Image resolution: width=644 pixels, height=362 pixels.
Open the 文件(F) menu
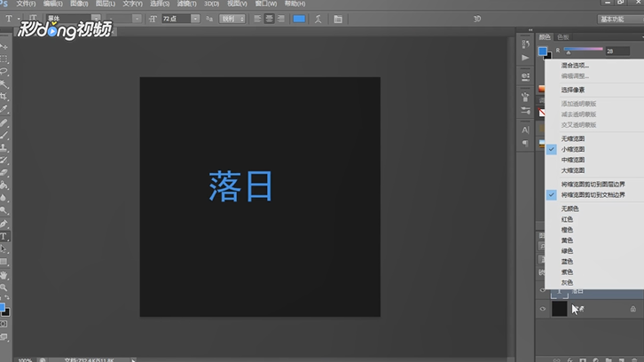[x=26, y=4]
